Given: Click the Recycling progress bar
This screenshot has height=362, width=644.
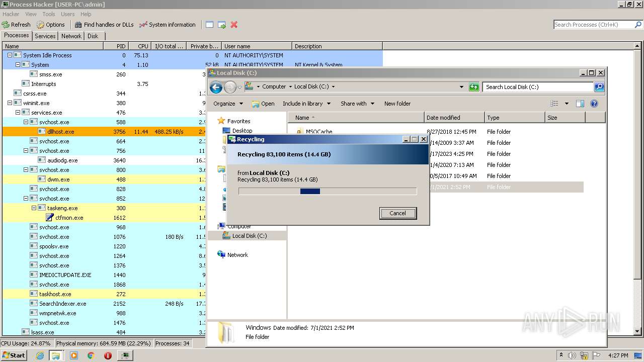Looking at the screenshot, I should click(328, 191).
